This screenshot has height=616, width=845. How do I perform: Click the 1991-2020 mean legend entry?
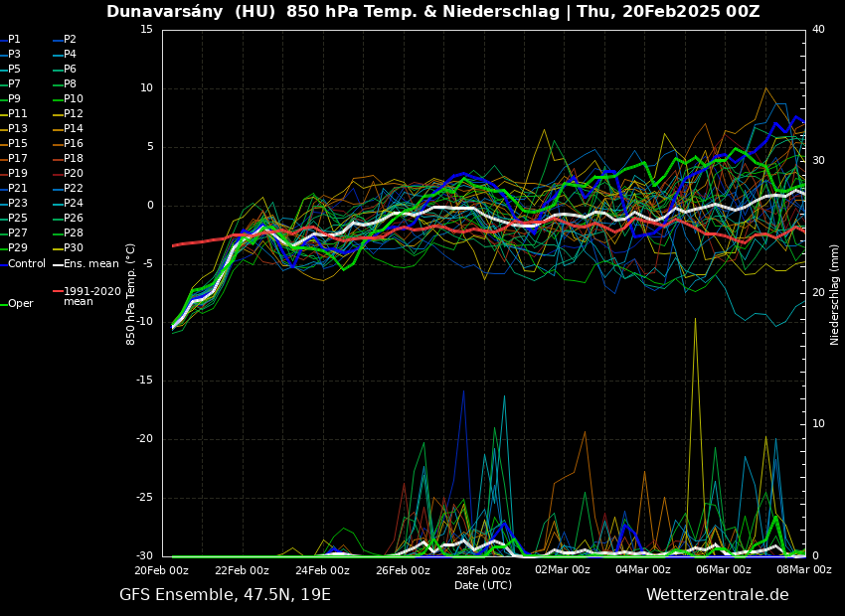(91, 297)
